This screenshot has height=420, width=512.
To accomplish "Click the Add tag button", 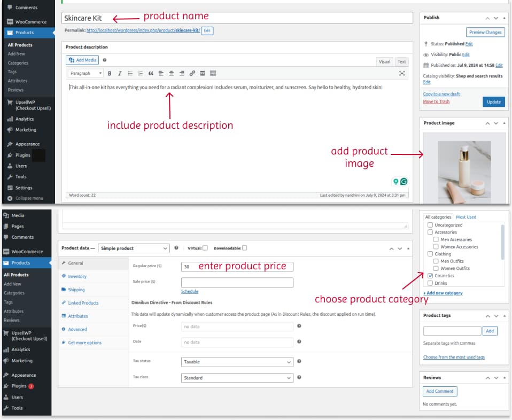I will tap(490, 331).
